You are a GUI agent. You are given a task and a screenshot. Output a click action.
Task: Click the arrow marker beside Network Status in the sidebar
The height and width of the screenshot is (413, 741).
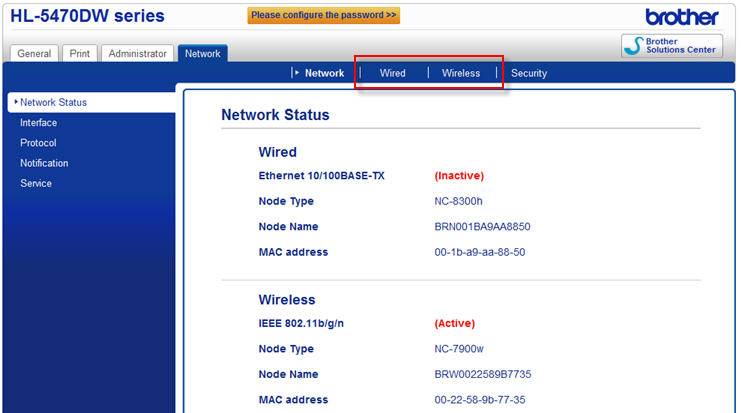16,102
